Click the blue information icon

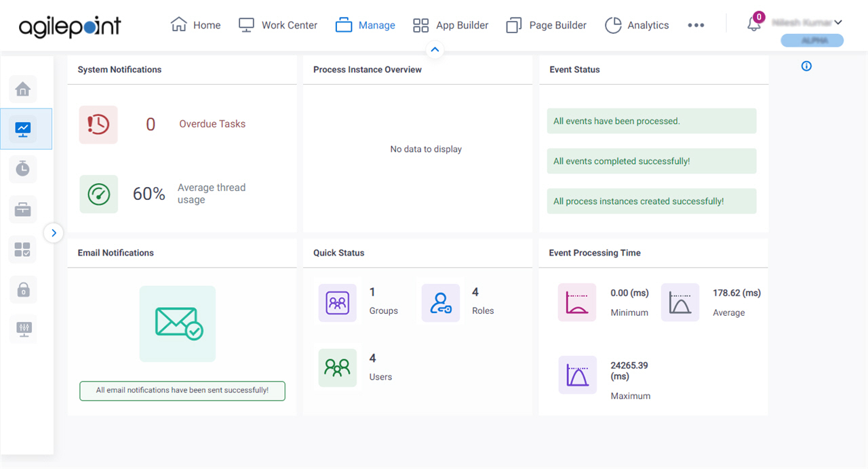point(806,66)
